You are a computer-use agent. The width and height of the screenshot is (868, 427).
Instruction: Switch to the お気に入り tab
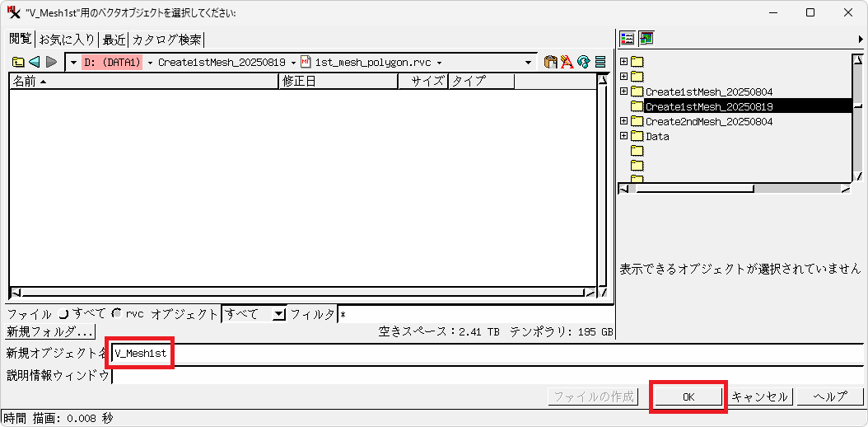[67, 40]
